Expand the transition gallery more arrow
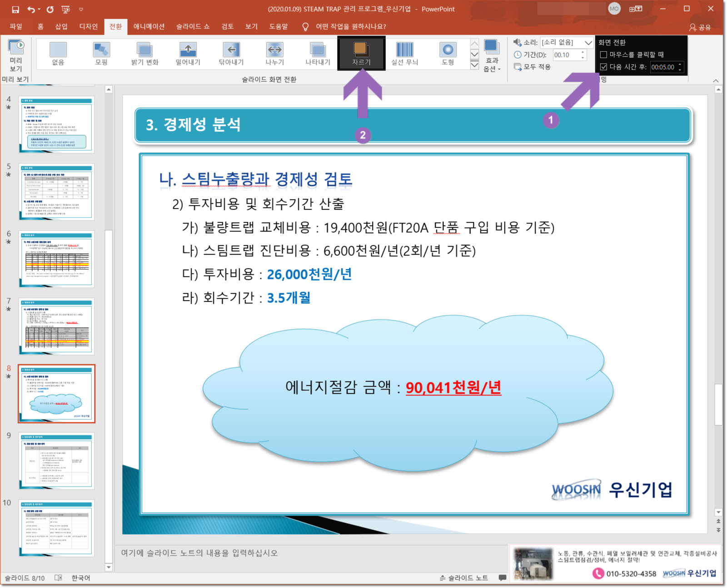The height and width of the screenshot is (588, 727). [x=474, y=64]
